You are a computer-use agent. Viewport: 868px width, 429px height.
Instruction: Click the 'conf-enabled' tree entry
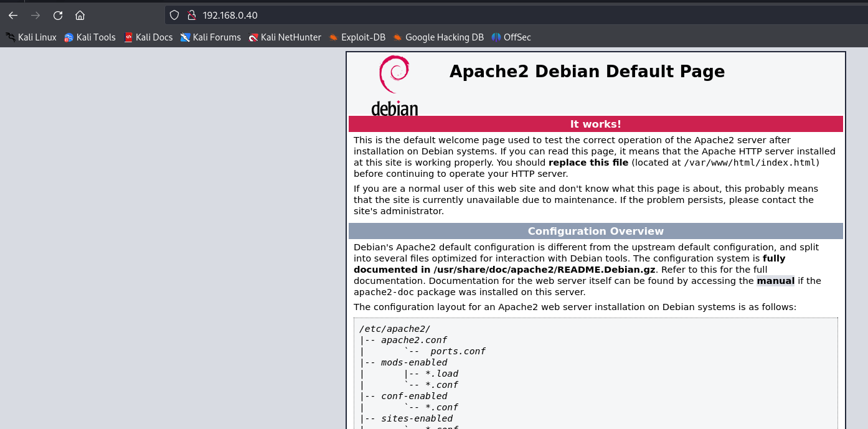pos(414,396)
